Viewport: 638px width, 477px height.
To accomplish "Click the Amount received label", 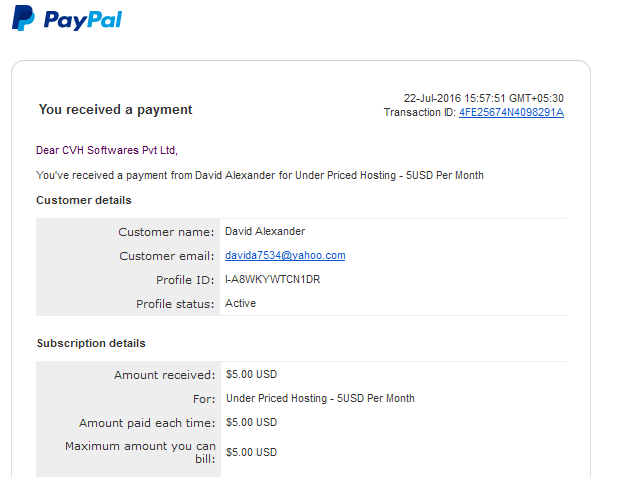I will click(x=164, y=375).
